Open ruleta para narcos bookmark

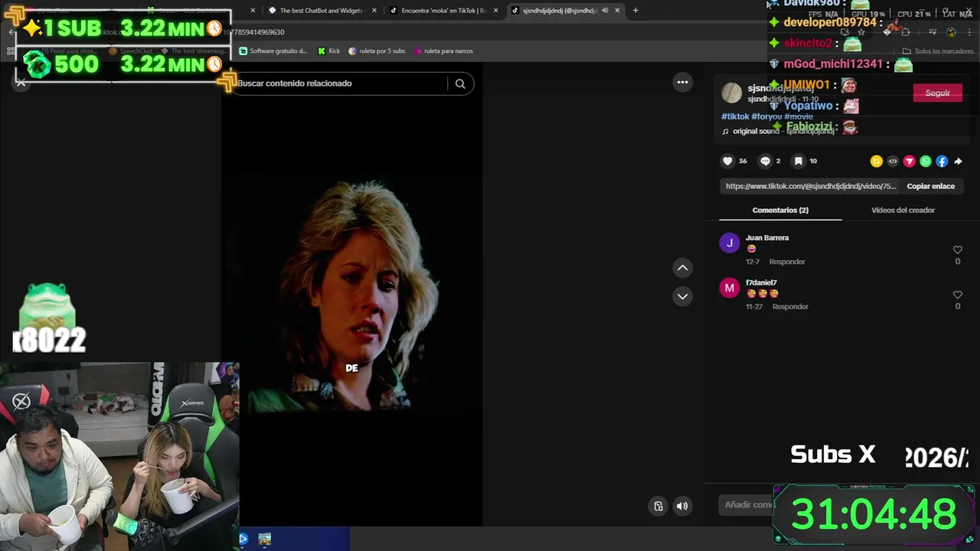[x=443, y=51]
